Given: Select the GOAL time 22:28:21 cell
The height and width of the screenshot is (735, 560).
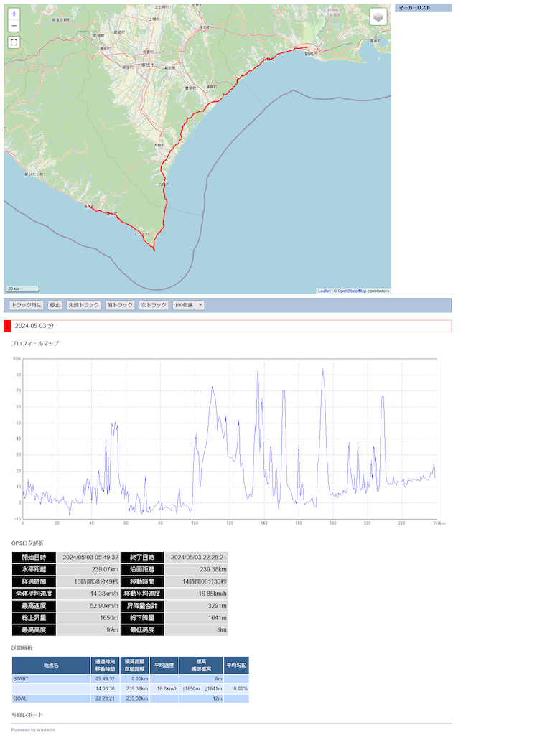Looking at the screenshot, I should [x=105, y=699].
